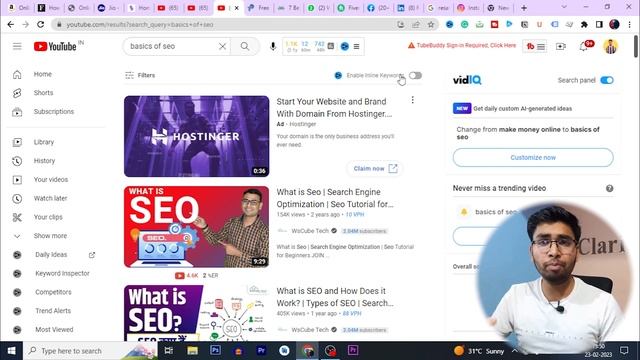This screenshot has height=360, width=640.
Task: Click the Windows Type here to search box
Action: coord(90,351)
